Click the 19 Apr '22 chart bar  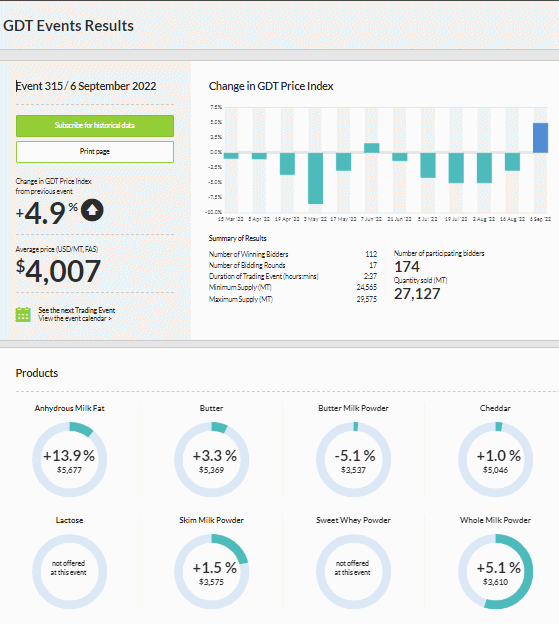point(287,164)
